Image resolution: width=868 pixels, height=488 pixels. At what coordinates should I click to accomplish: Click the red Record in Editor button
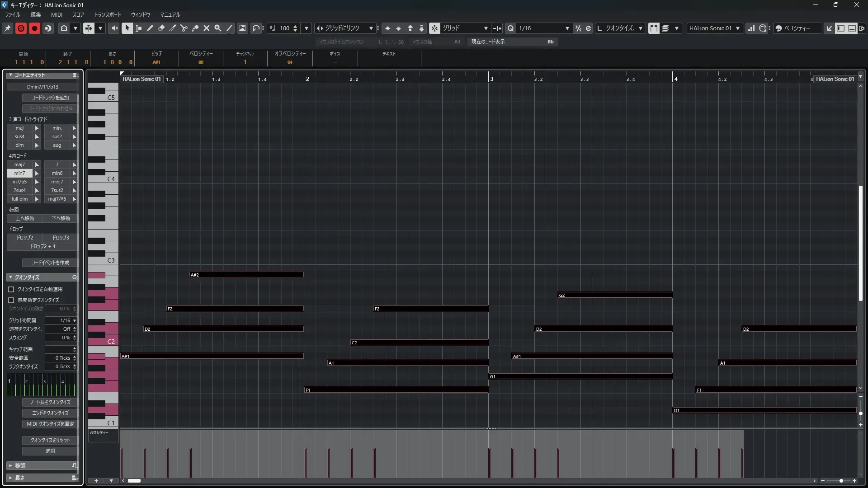[x=34, y=28]
